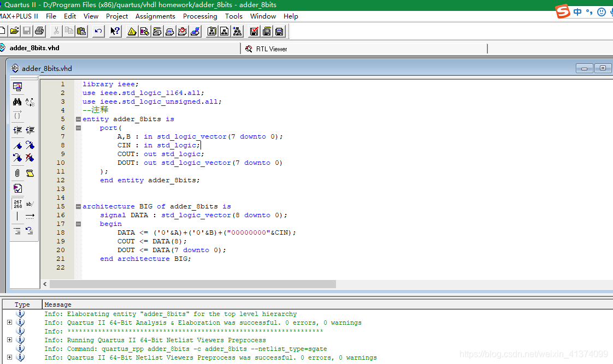The image size is (613, 364).
Task: Open the Help menu
Action: [291, 16]
